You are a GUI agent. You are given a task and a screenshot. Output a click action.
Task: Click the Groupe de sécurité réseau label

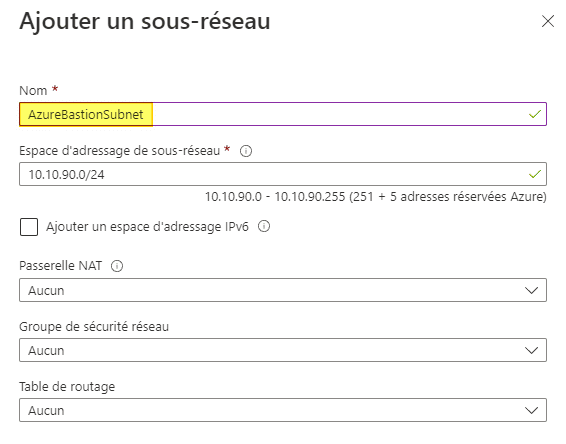(x=94, y=327)
